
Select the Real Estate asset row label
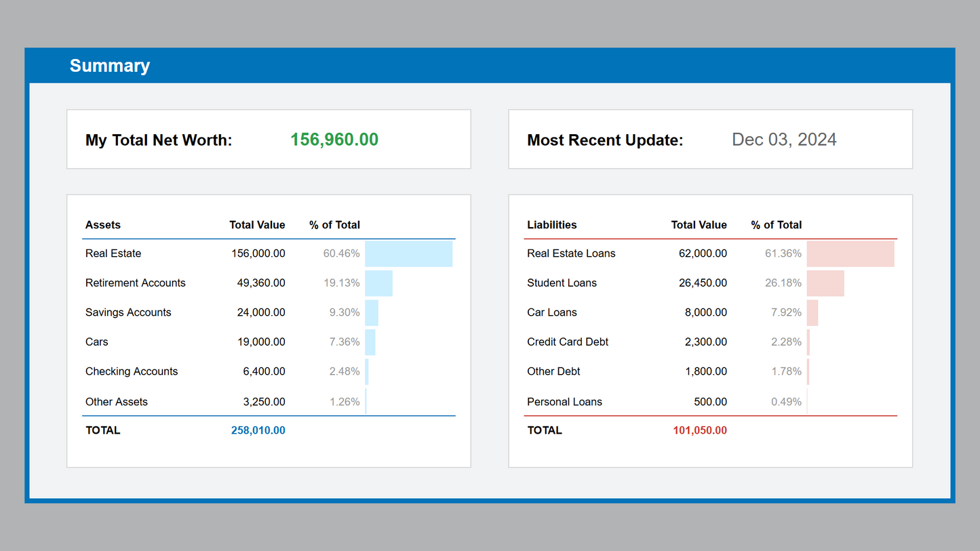pyautogui.click(x=113, y=253)
